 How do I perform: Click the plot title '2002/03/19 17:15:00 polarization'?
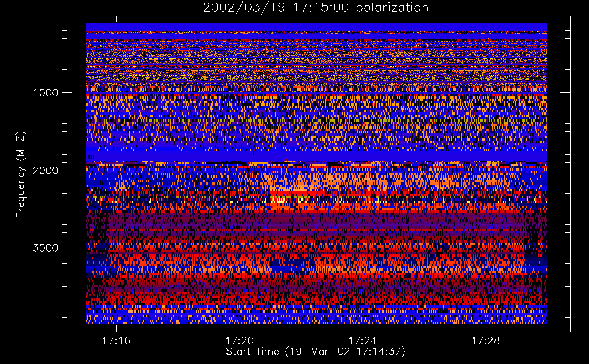[316, 8]
